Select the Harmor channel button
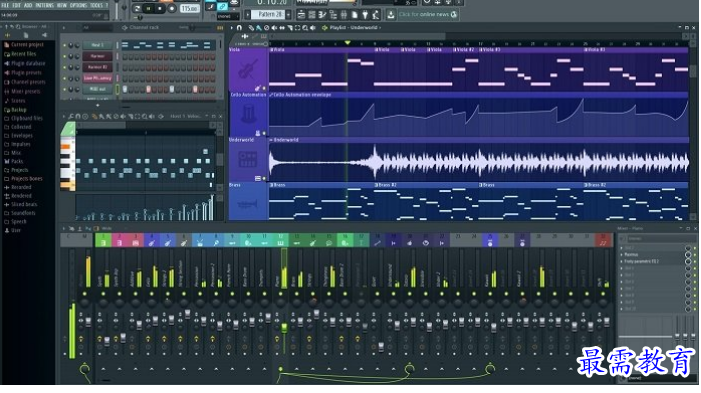The width and height of the screenshot is (701, 393). pos(97,56)
